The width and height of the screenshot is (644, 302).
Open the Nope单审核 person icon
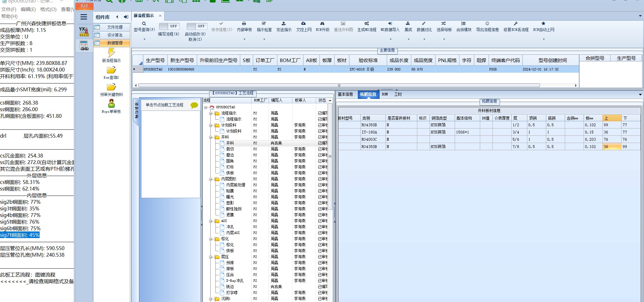111,103
